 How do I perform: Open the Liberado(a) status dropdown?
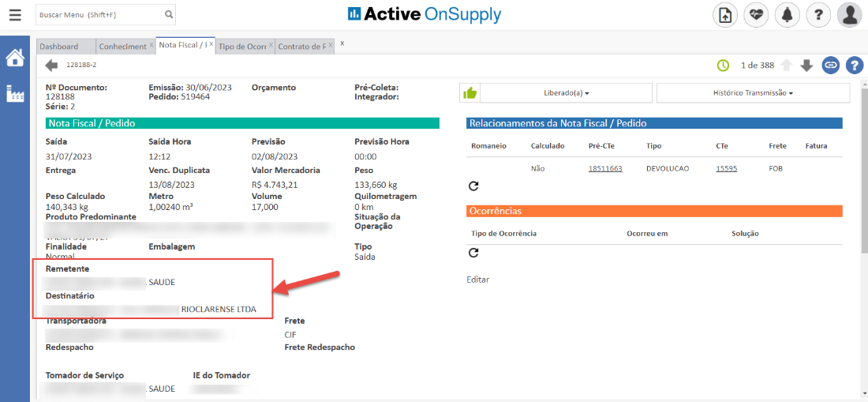tap(566, 93)
